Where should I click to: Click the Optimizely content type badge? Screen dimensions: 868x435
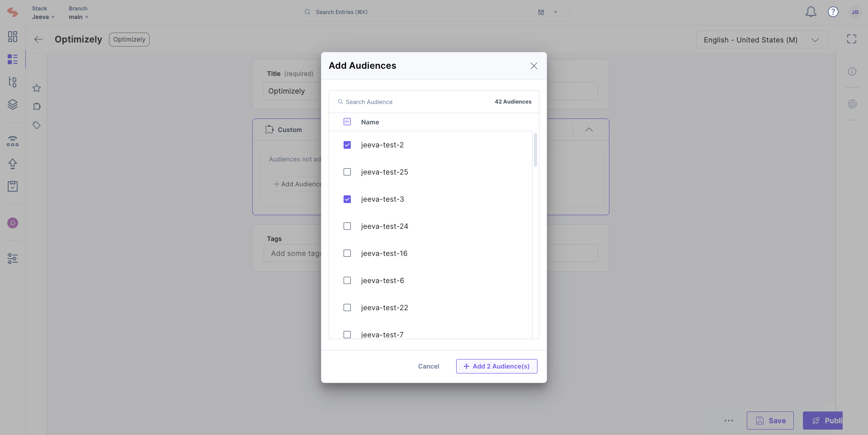[129, 39]
